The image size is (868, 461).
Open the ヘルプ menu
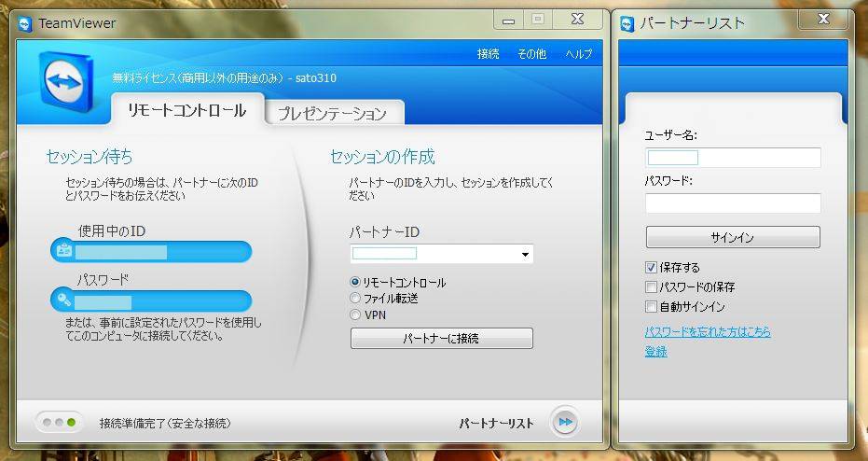(x=578, y=54)
